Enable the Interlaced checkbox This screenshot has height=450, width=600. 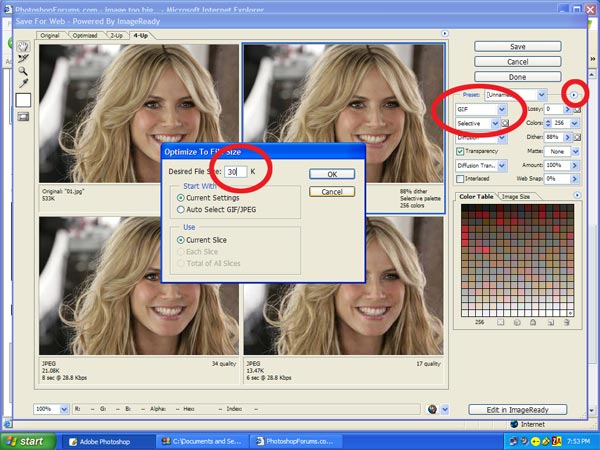pos(460,178)
